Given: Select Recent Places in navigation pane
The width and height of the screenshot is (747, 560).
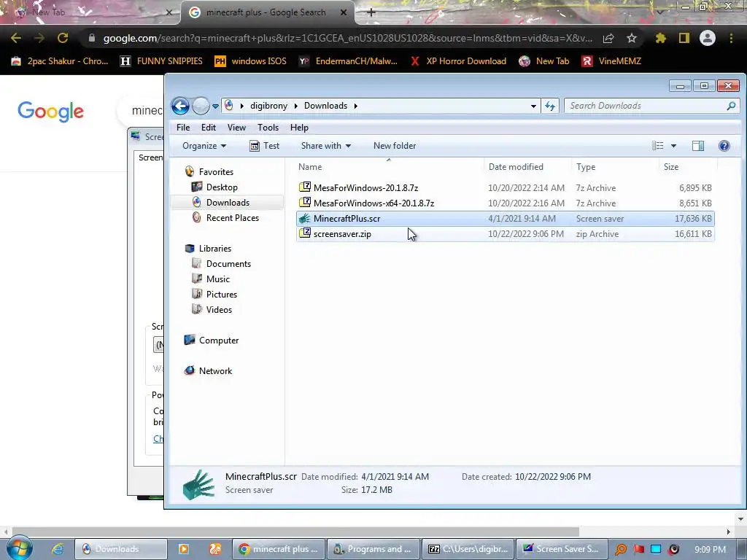Looking at the screenshot, I should pyautogui.click(x=233, y=217).
